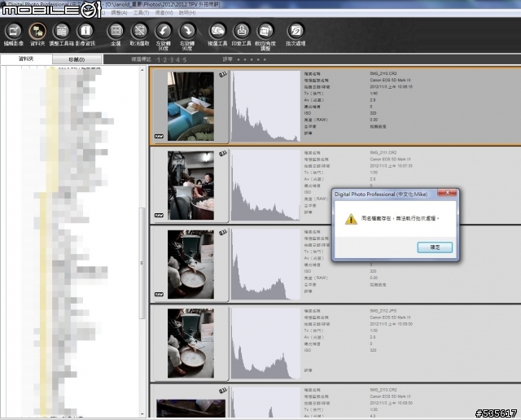Open the trimming angle adjustment tool
The image size is (521, 420).
pos(265,37)
